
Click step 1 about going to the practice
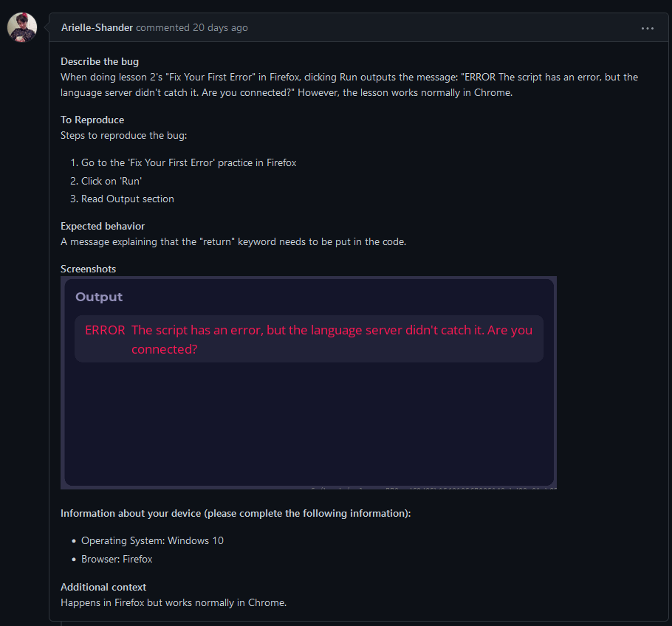click(188, 162)
